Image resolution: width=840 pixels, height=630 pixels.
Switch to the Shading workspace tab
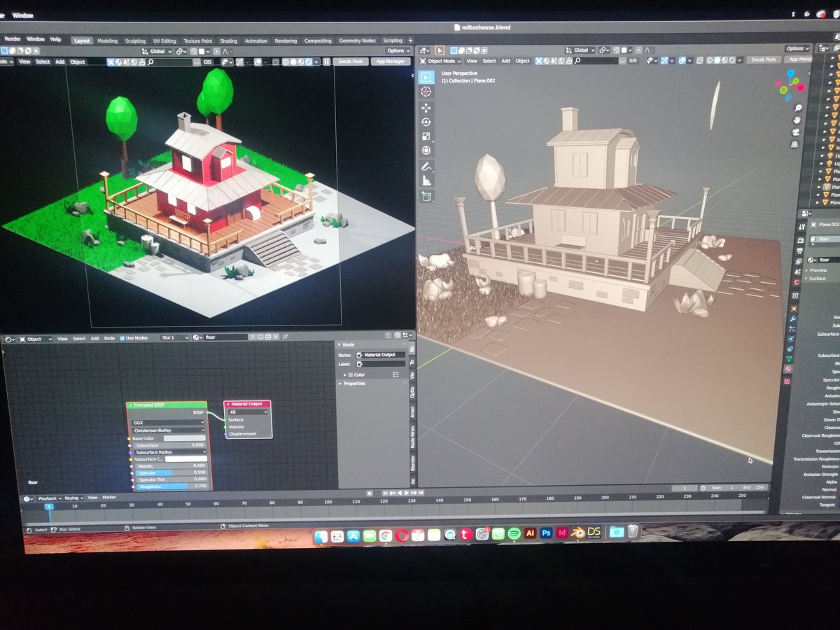[x=228, y=41]
